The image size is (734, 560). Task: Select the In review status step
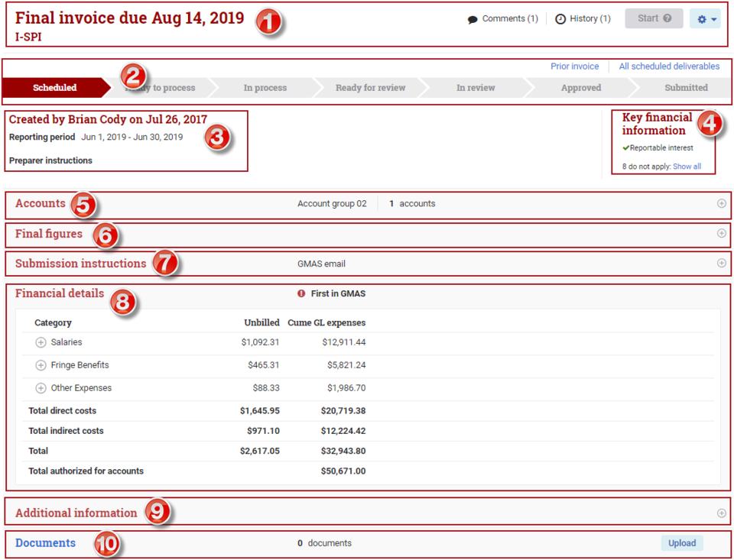tap(476, 88)
